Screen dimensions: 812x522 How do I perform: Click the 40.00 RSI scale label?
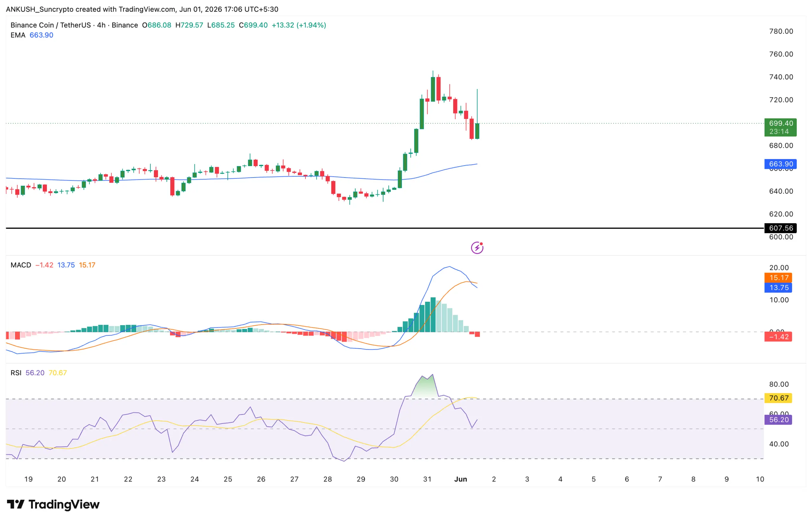pos(779,444)
